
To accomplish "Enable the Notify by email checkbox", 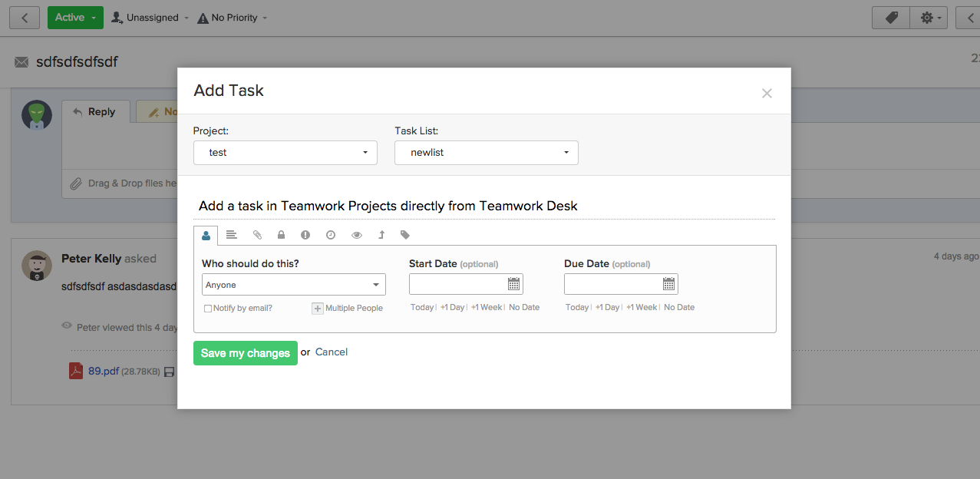I will [208, 307].
